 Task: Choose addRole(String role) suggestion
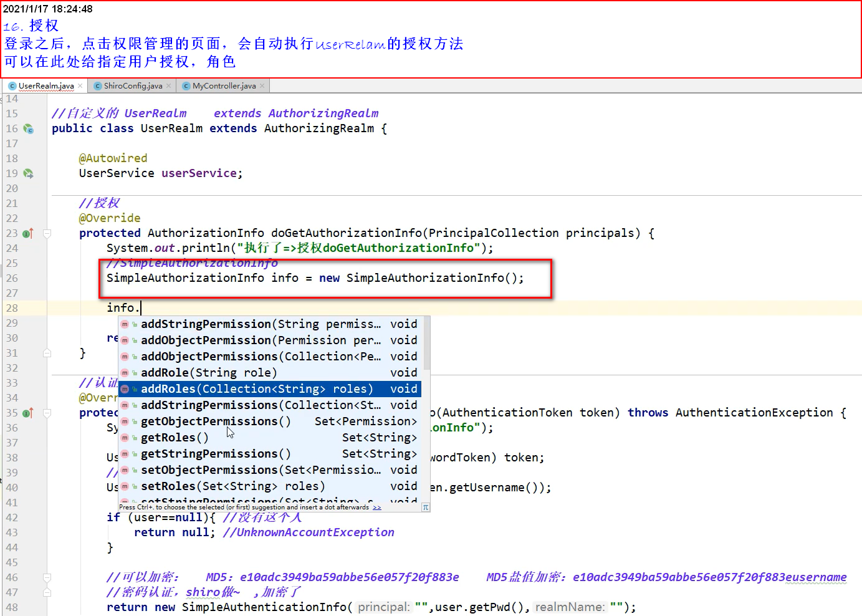(x=270, y=373)
